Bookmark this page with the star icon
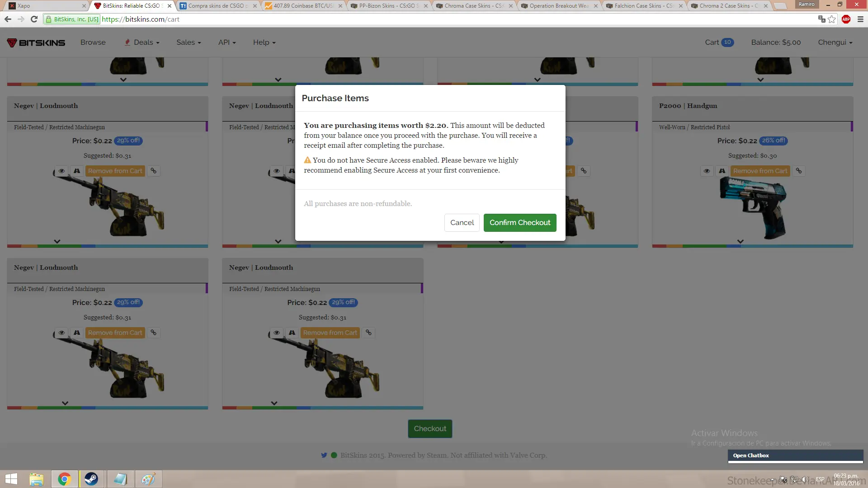The height and width of the screenshot is (488, 868). pyautogui.click(x=832, y=19)
